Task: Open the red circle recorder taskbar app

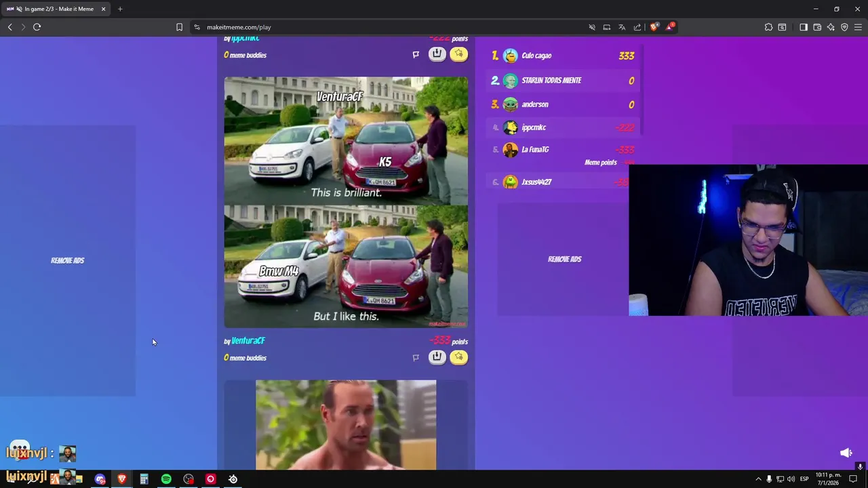Action: coord(210,479)
